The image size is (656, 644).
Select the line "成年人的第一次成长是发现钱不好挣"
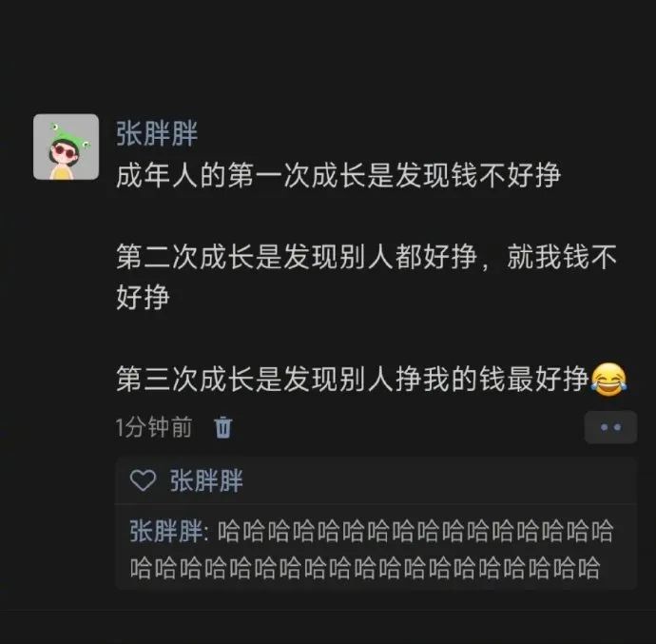338,175
